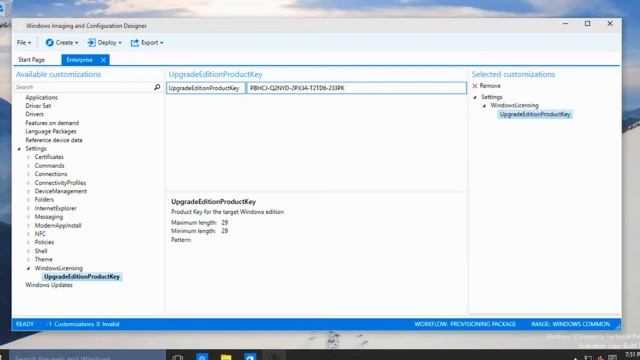Image resolution: width=640 pixels, height=360 pixels.
Task: Select Driver Set in the tree
Action: click(x=38, y=106)
